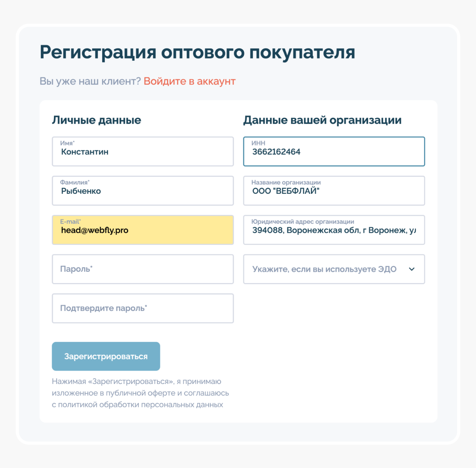Click the «Подтвердите пароль» field
The height and width of the screenshot is (468, 476).
click(143, 308)
